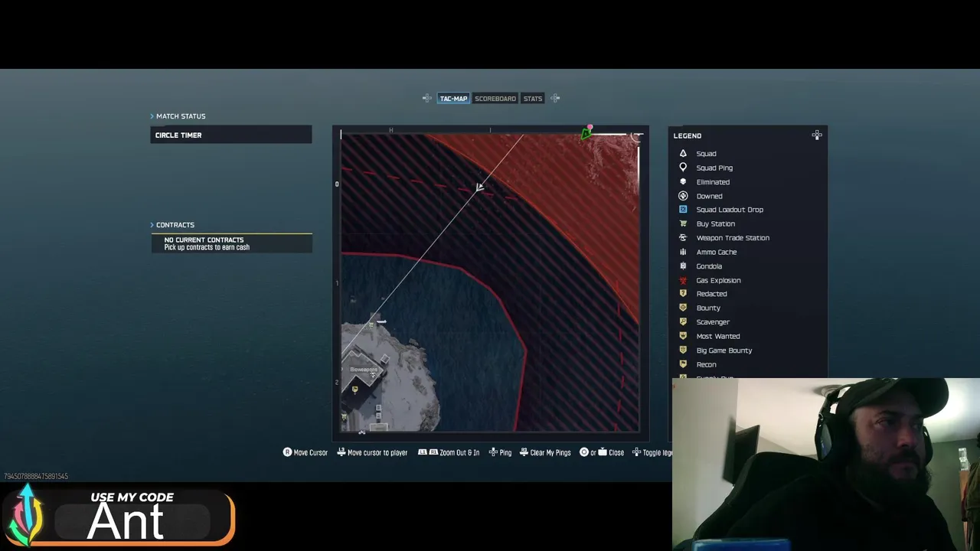Click the Gondola icon in legend
This screenshot has width=980, height=551.
[683, 266]
